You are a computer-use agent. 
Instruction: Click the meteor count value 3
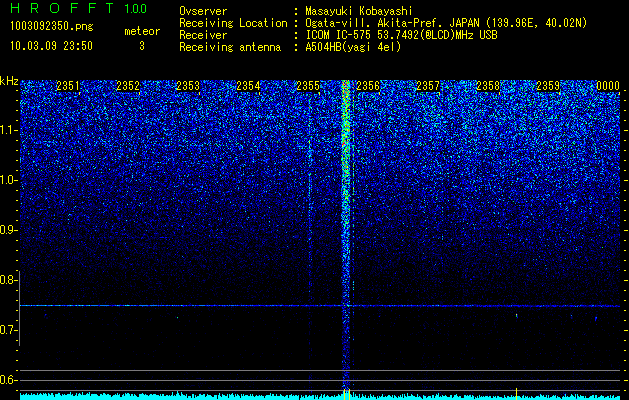tap(142, 46)
